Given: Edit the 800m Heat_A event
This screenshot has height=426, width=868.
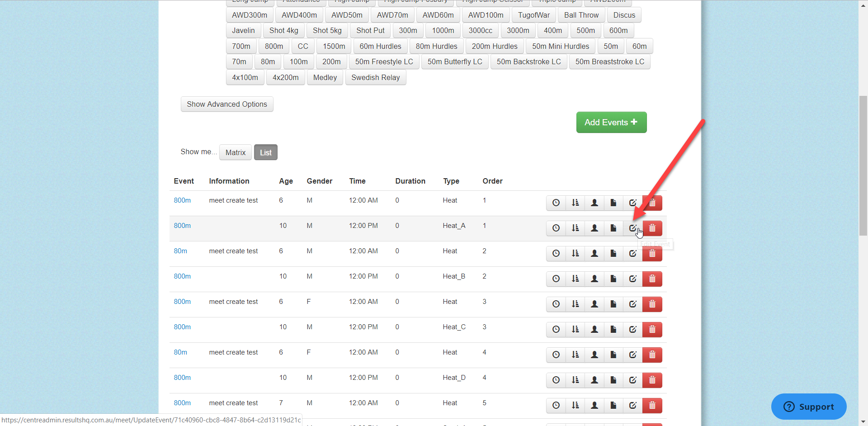Looking at the screenshot, I should click(632, 228).
